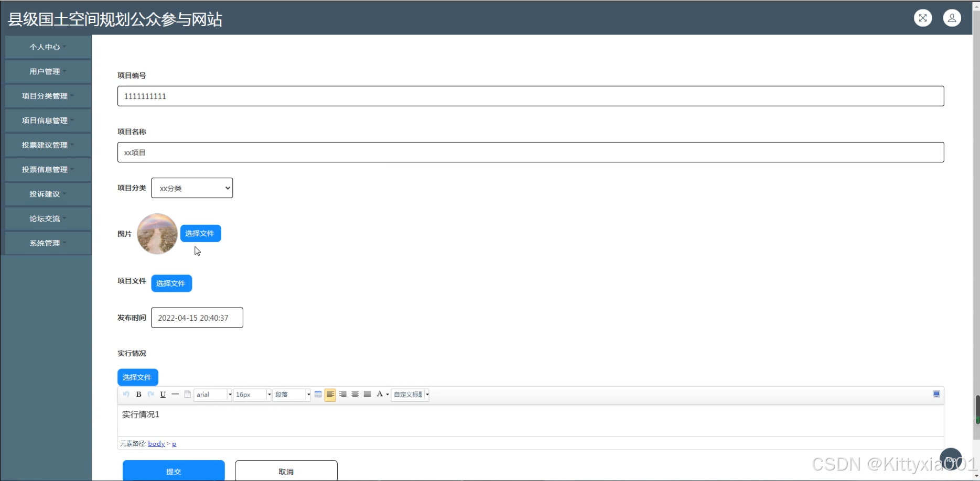The height and width of the screenshot is (481, 980).
Task: Expand the 个人中心 sidebar menu
Action: point(48,47)
